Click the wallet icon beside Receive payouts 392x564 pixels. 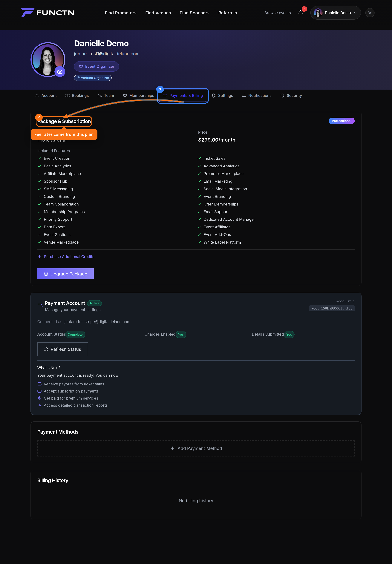39,384
